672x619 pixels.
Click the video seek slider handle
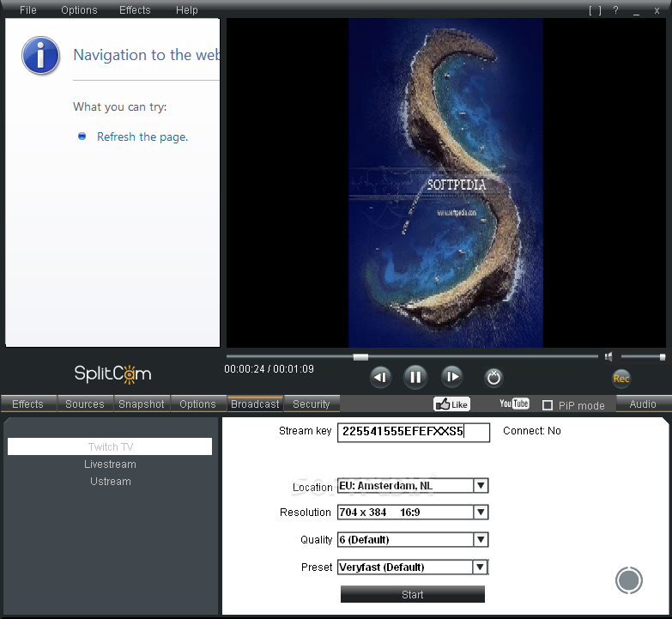pos(360,357)
